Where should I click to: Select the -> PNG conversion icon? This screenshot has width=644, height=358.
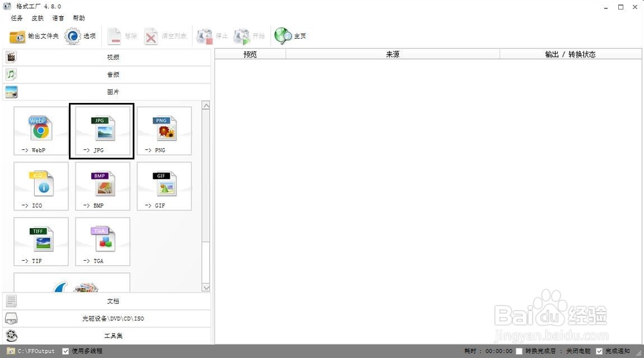pos(164,131)
